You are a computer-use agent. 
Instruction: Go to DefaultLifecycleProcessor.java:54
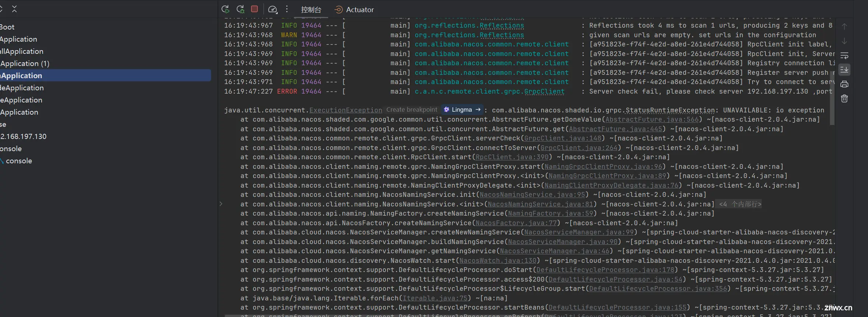click(615, 279)
